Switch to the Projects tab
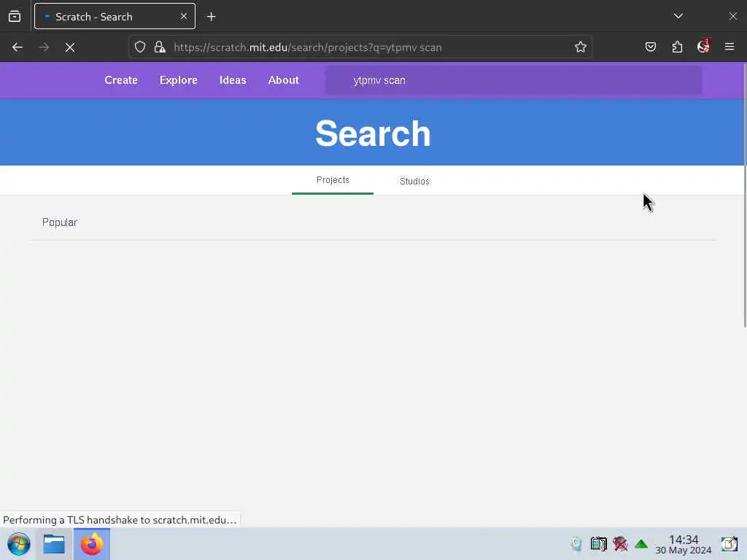 coord(333,180)
